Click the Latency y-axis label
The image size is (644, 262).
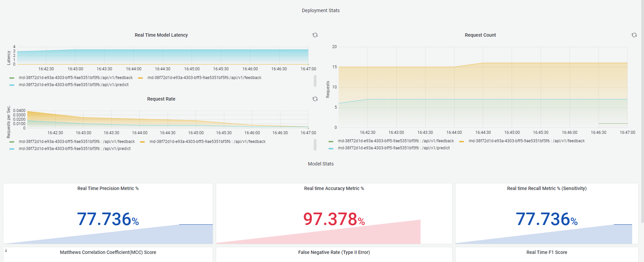(9, 58)
